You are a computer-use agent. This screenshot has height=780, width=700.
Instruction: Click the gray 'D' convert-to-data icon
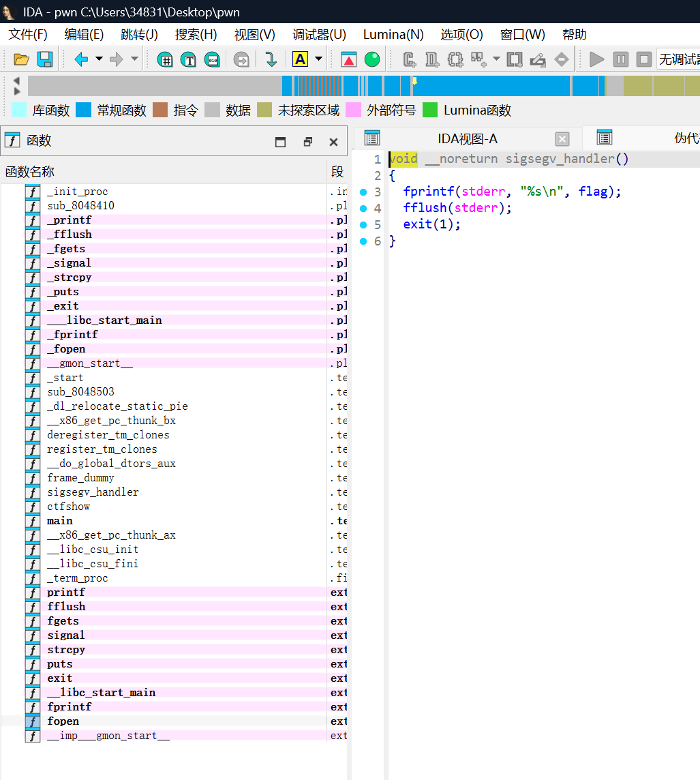pos(432,60)
